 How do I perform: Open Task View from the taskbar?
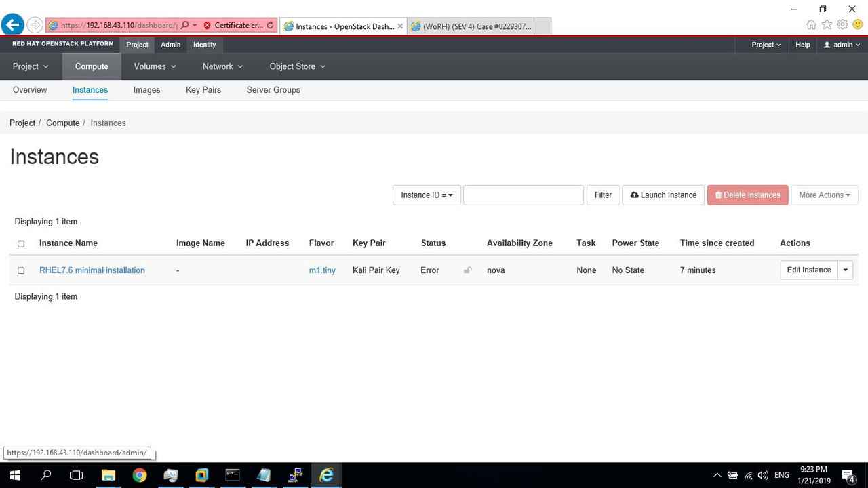pos(77,475)
